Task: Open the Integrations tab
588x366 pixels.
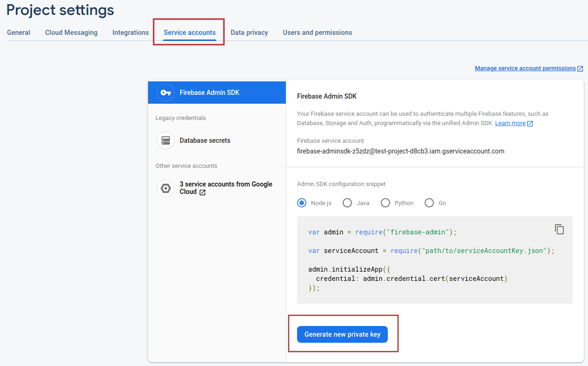Action: [x=131, y=33]
